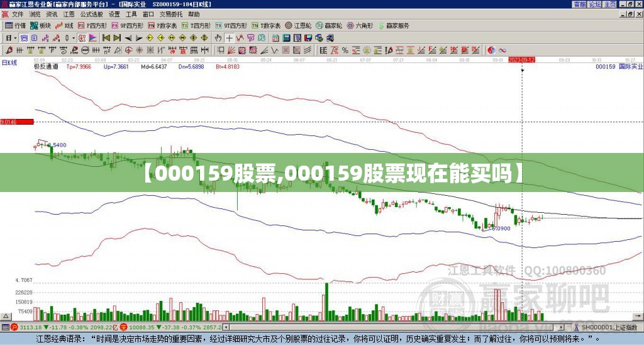Image resolution: width=644 pixels, height=345 pixels.
Task: Click the 深 Shenzhen index status icon
Action: 123,327
